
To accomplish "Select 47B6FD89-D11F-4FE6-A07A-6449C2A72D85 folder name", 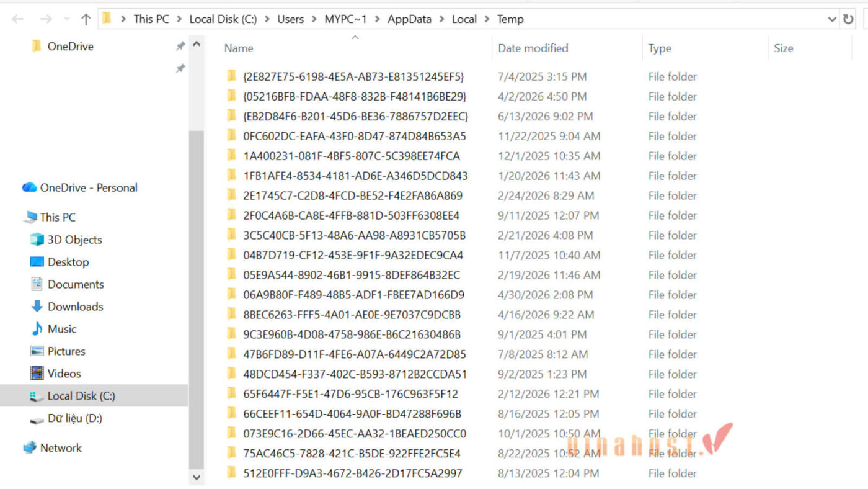I will point(355,354).
